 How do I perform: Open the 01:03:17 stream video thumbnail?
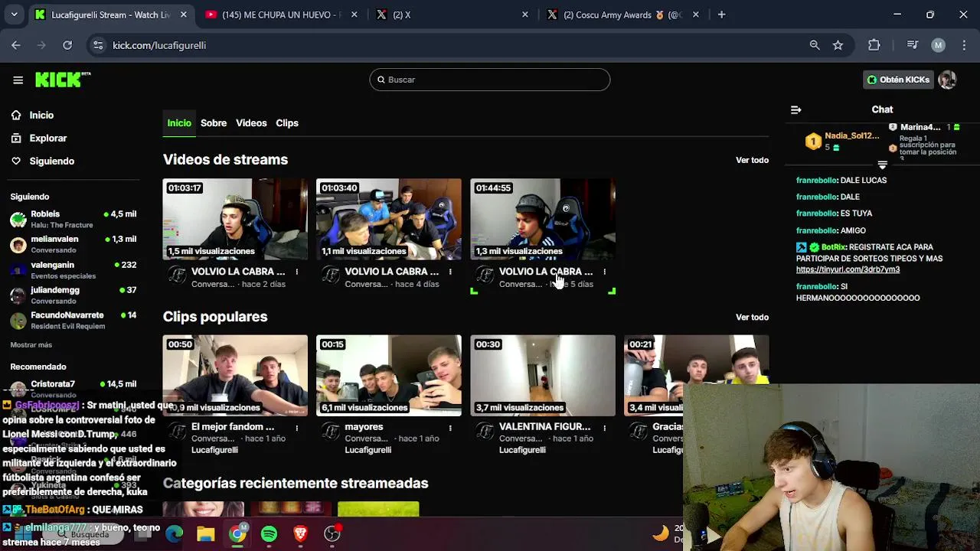click(x=235, y=219)
